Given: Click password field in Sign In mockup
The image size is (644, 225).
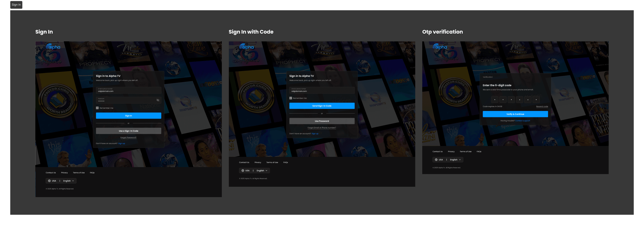Looking at the screenshot, I should click(x=129, y=100).
